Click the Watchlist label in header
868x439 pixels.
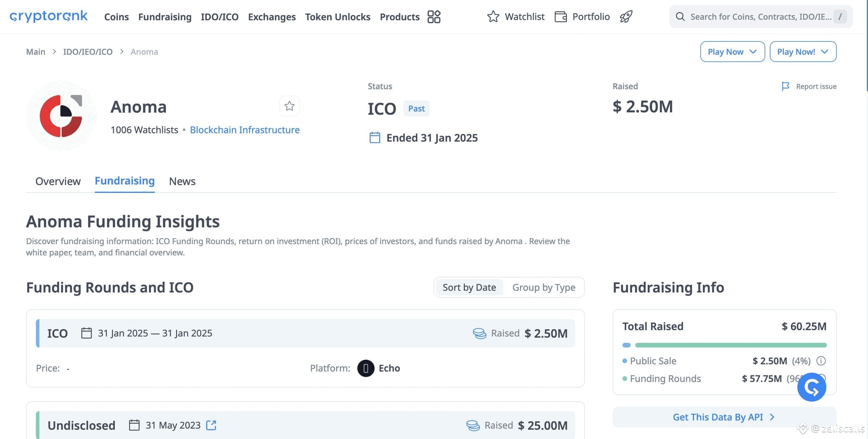[525, 17]
